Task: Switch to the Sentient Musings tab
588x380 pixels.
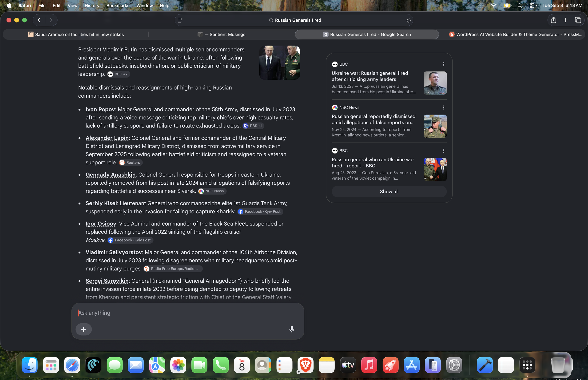Action: (x=221, y=35)
